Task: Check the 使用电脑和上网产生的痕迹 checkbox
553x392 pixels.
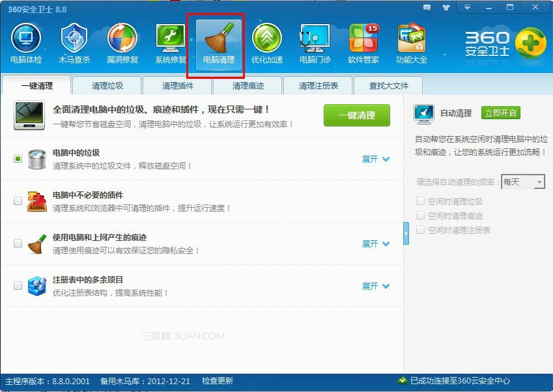Action: coord(18,244)
